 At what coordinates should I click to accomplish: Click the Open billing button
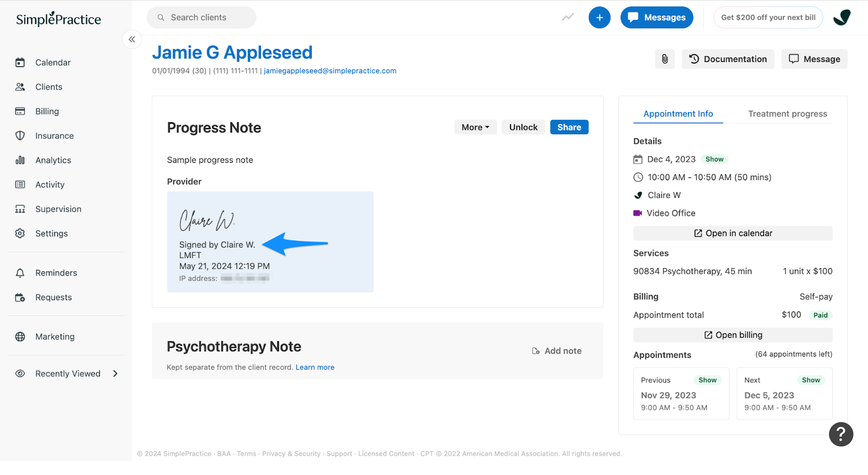[x=733, y=335]
